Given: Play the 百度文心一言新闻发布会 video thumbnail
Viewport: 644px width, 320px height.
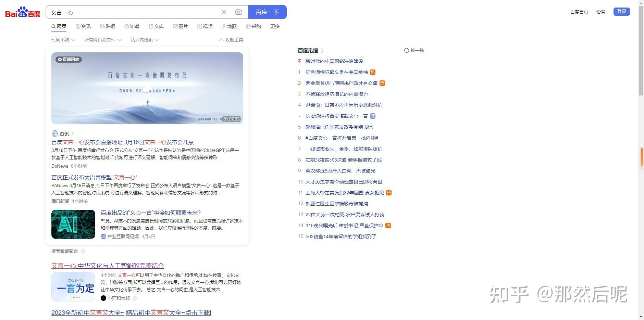Looking at the screenshot, I should coord(147,88).
